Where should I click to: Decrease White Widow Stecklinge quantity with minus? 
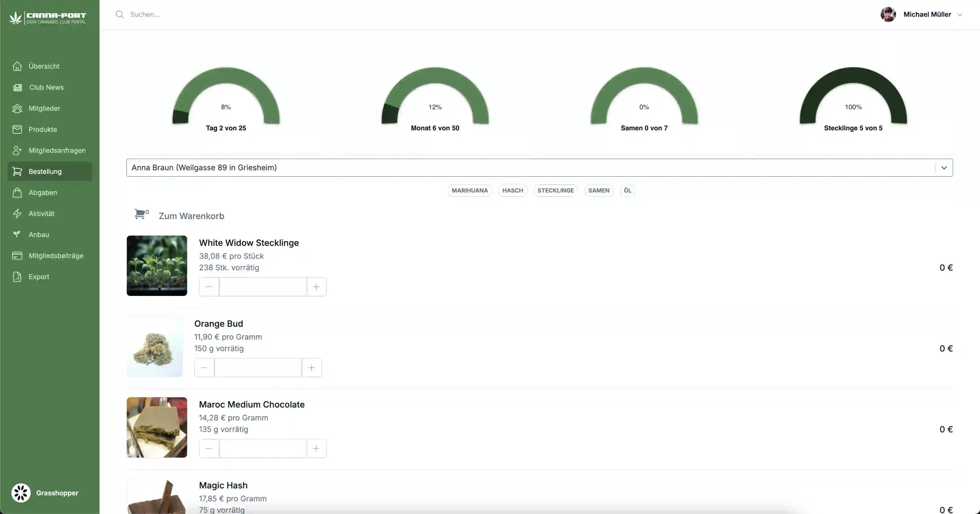(x=209, y=287)
